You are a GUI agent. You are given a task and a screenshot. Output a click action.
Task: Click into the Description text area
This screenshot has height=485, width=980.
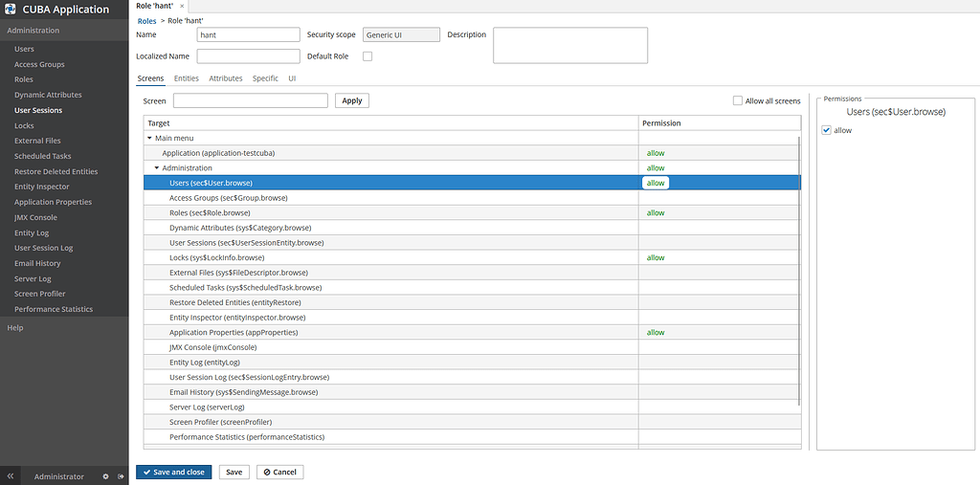click(x=570, y=45)
